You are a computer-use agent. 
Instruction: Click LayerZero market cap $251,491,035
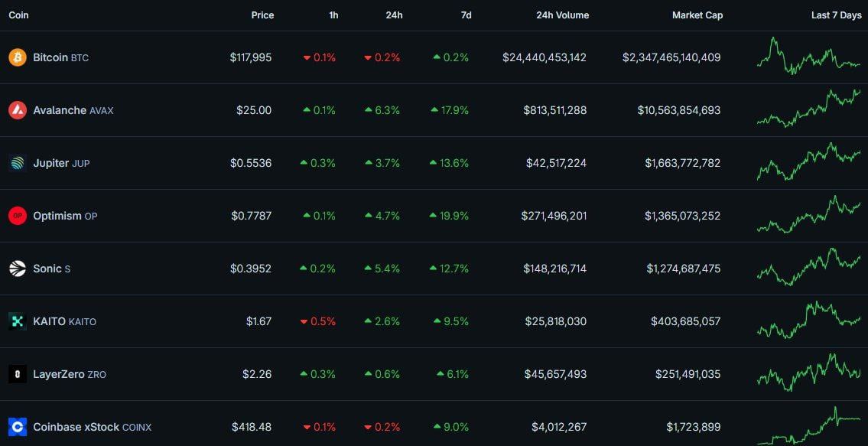[x=688, y=375]
